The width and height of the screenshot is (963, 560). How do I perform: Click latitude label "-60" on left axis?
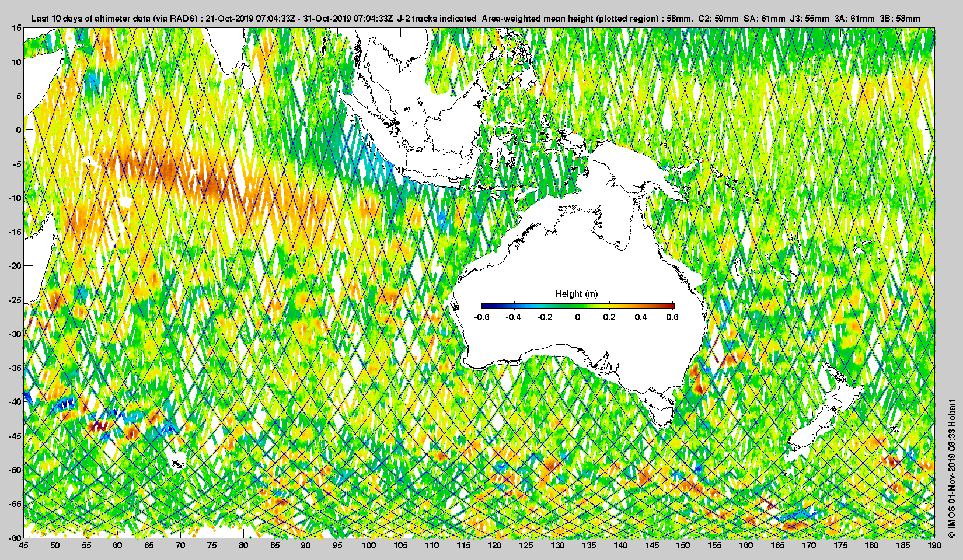tap(15, 538)
